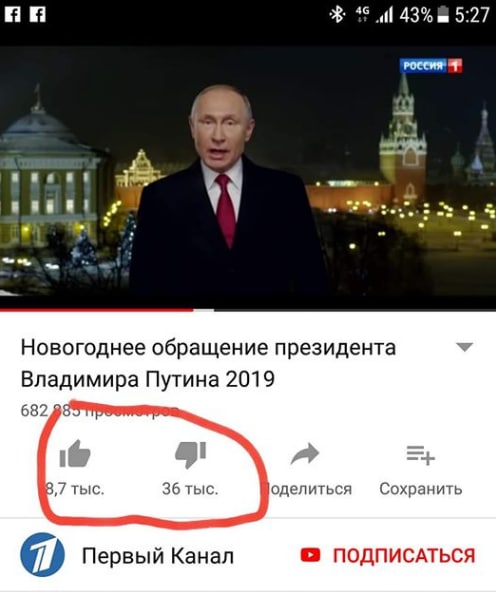
Task: Tap the thumbs-up like icon
Action: 75,453
